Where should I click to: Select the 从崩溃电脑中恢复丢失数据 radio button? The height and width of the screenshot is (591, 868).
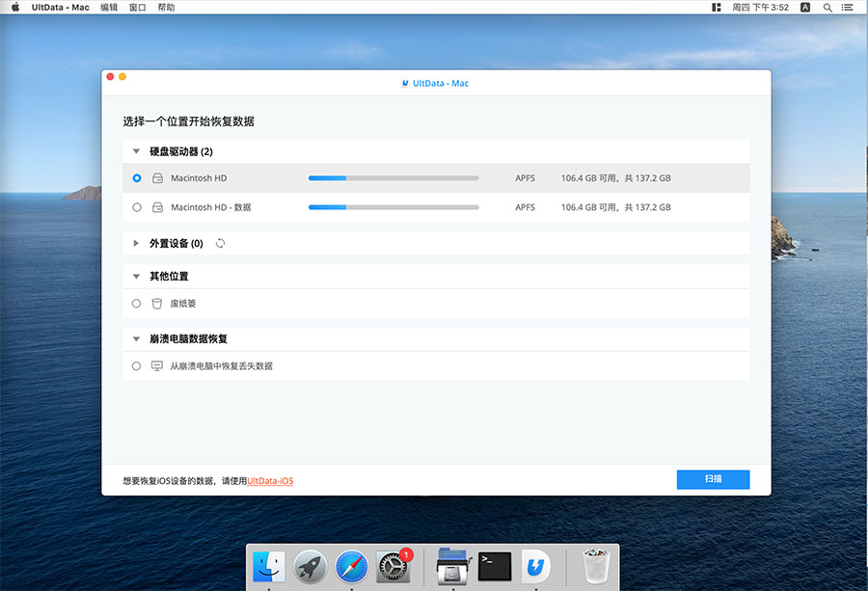(x=136, y=365)
